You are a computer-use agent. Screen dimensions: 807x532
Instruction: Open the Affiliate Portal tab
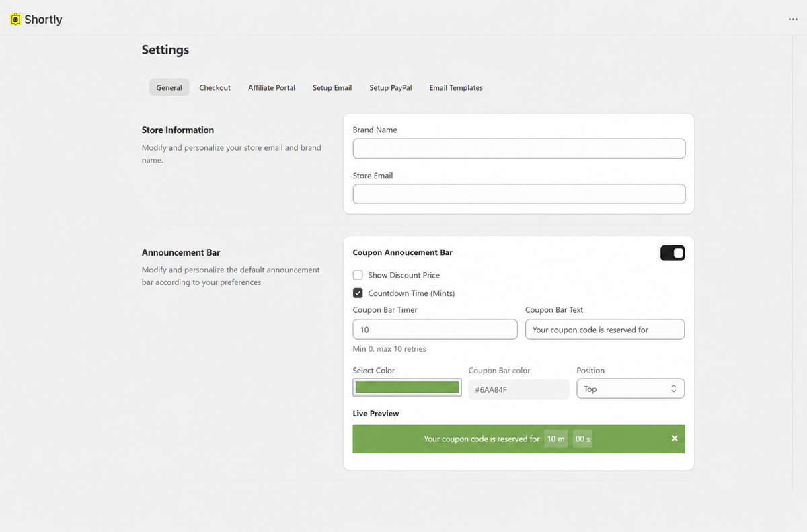[x=272, y=87]
